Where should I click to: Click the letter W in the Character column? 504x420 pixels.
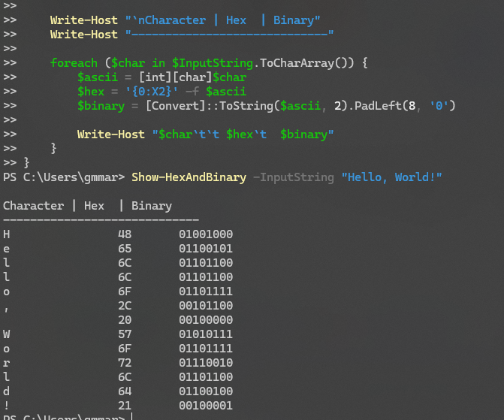click(x=7, y=334)
